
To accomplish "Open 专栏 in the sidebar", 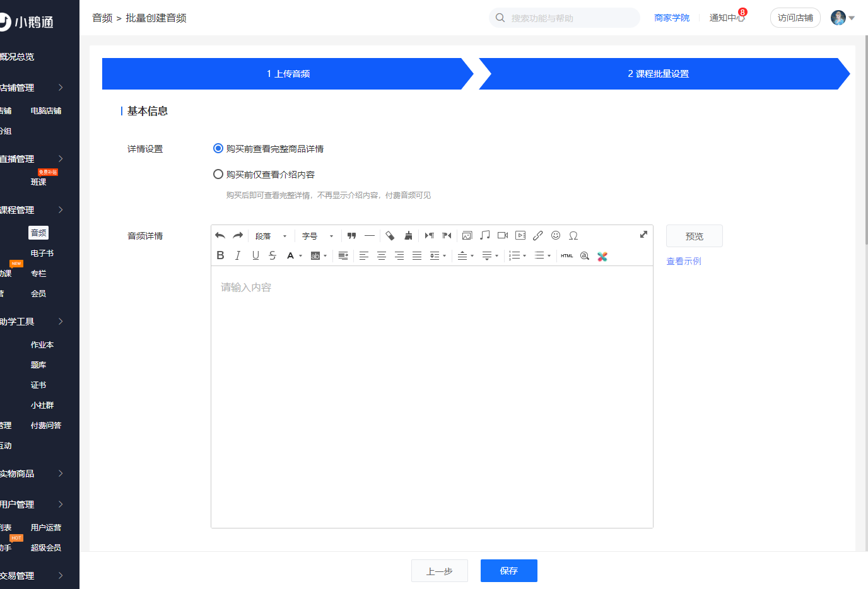I will click(38, 274).
